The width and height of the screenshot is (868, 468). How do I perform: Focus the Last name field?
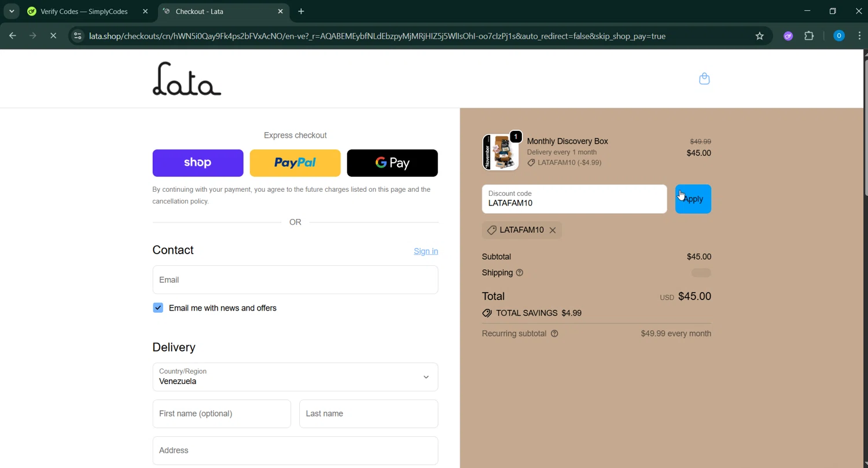[x=369, y=414]
